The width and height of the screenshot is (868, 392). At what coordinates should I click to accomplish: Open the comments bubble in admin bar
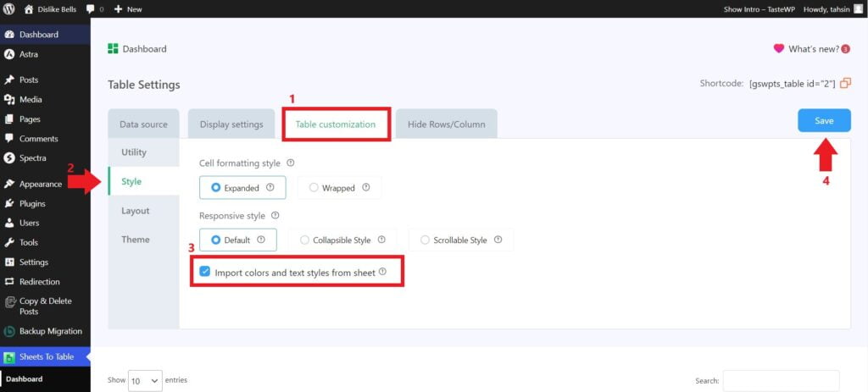(x=91, y=9)
